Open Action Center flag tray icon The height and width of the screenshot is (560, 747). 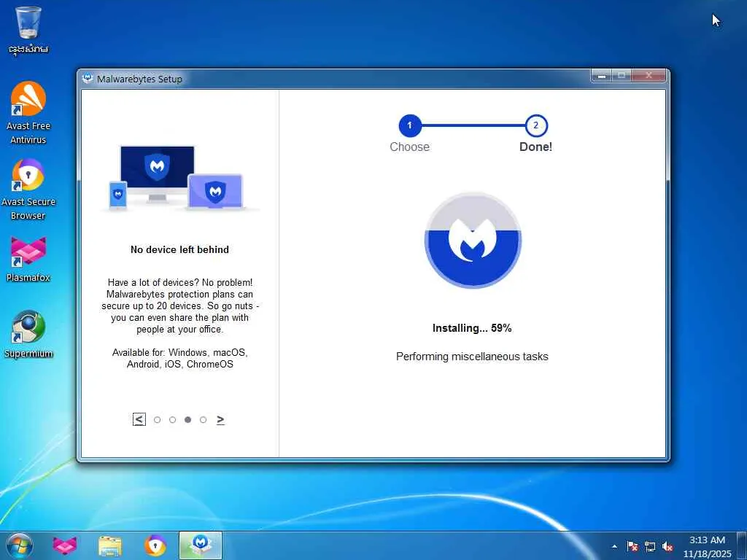point(632,547)
